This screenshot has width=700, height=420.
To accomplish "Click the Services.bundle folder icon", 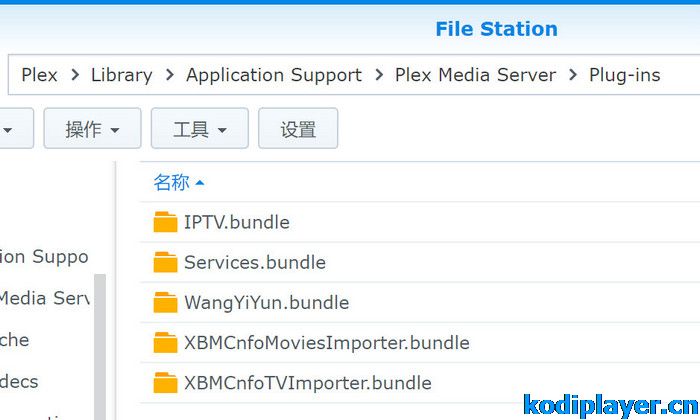I will (165, 262).
